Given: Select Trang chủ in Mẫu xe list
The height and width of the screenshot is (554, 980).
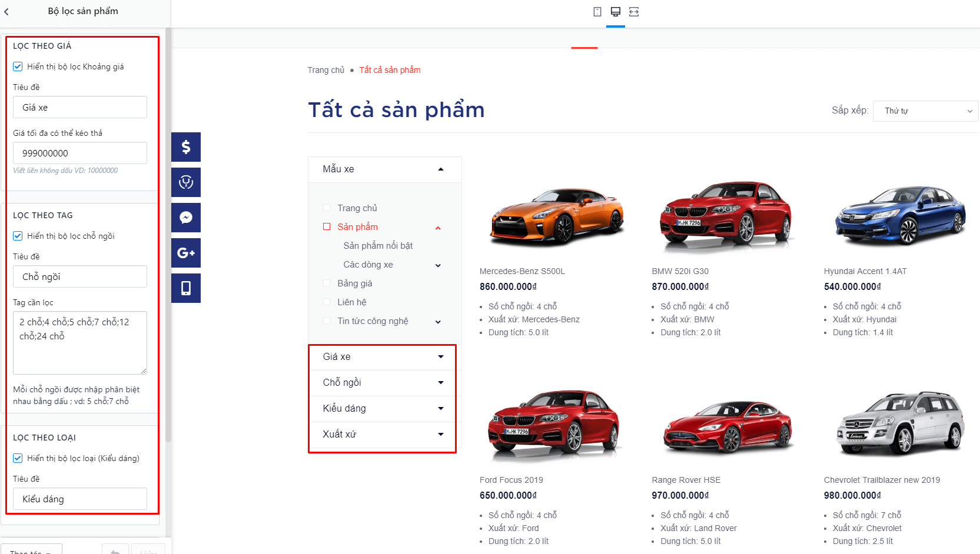Looking at the screenshot, I should pyautogui.click(x=357, y=208).
